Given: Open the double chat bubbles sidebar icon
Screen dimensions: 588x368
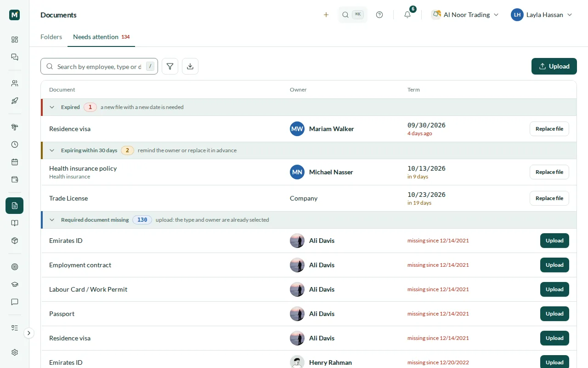Looking at the screenshot, I should click(x=15, y=57).
